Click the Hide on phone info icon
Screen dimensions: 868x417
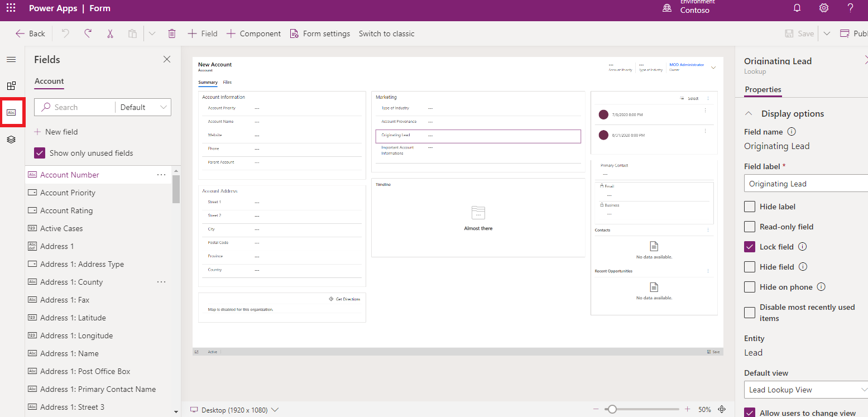[x=821, y=287]
